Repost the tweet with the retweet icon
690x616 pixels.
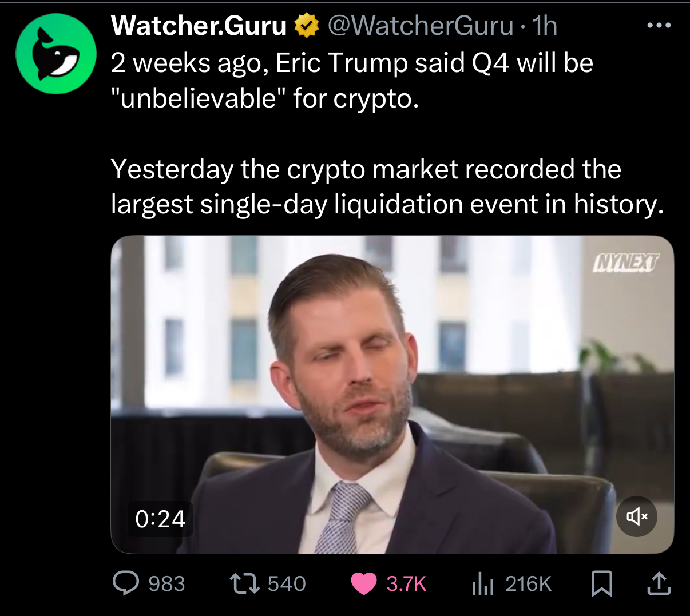pos(245,583)
